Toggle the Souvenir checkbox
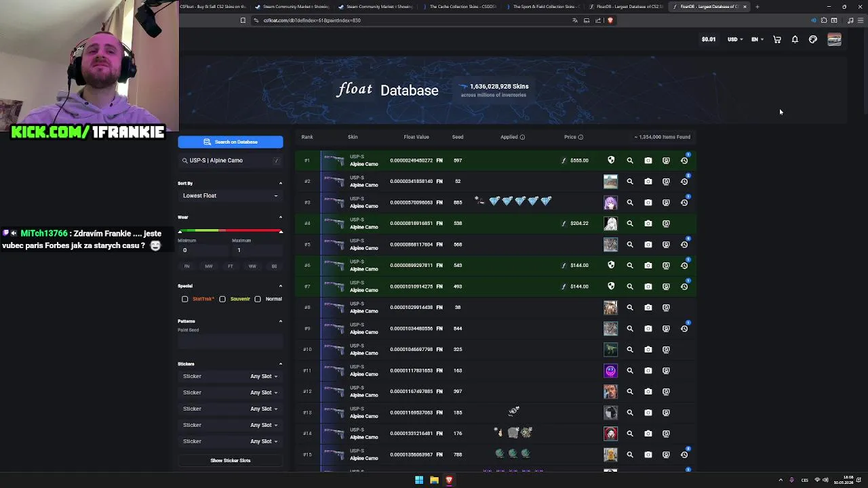The image size is (868, 488). click(222, 299)
